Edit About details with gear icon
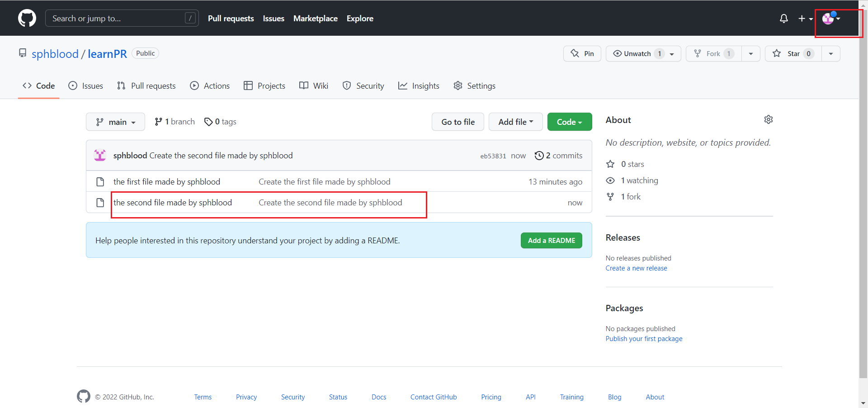868x408 pixels. [769, 119]
